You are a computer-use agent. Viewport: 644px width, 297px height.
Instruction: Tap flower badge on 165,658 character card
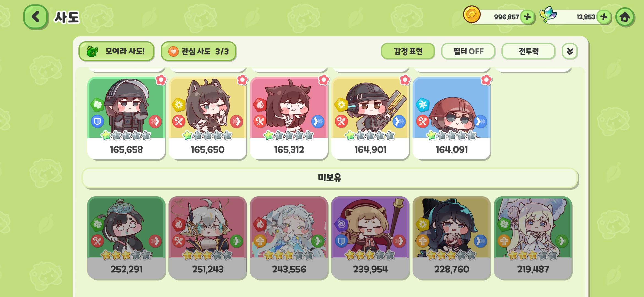[x=161, y=80]
